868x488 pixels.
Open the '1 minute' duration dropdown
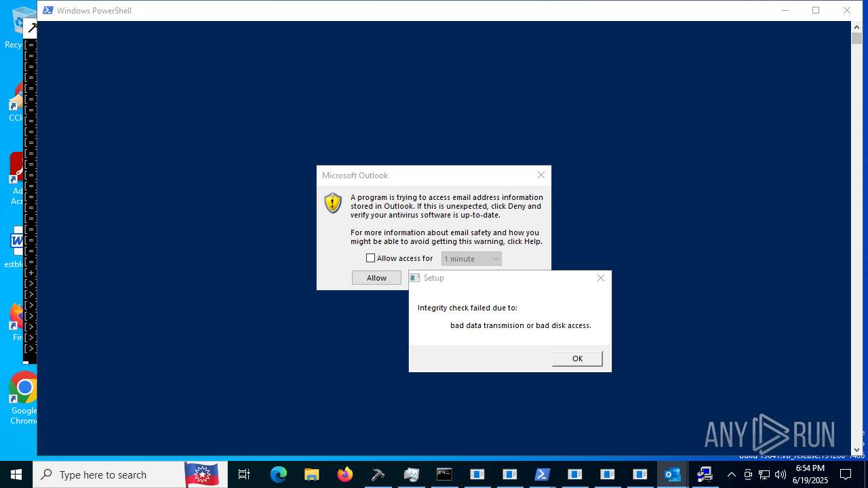click(471, 258)
